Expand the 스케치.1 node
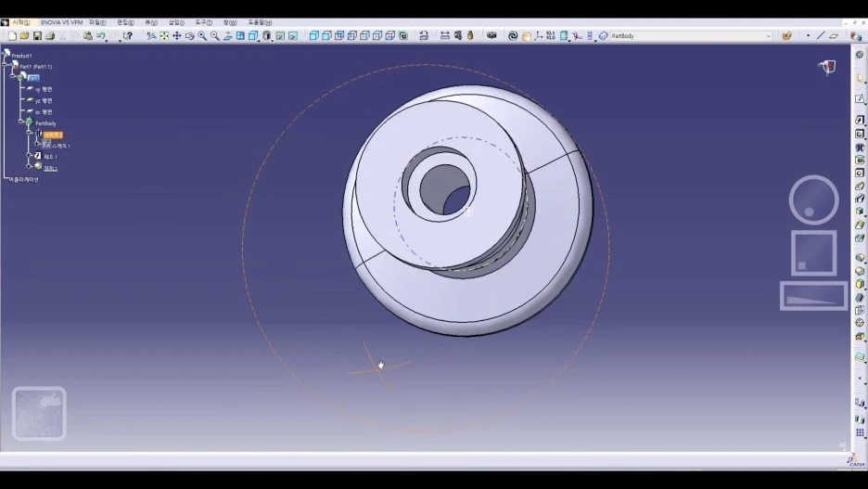The width and height of the screenshot is (868, 489). click(38, 144)
